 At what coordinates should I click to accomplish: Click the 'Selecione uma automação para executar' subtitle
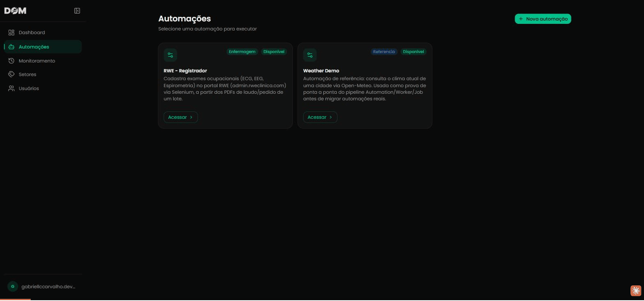point(207,29)
